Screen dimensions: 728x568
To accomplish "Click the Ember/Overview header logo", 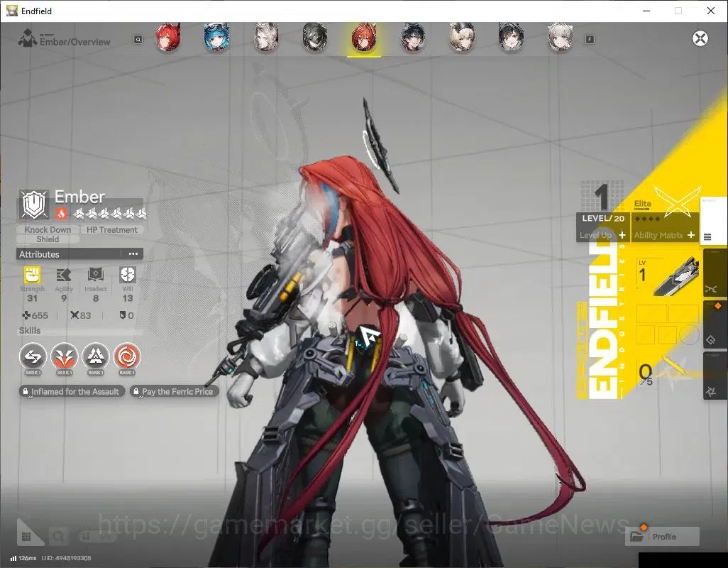I will coord(27,38).
